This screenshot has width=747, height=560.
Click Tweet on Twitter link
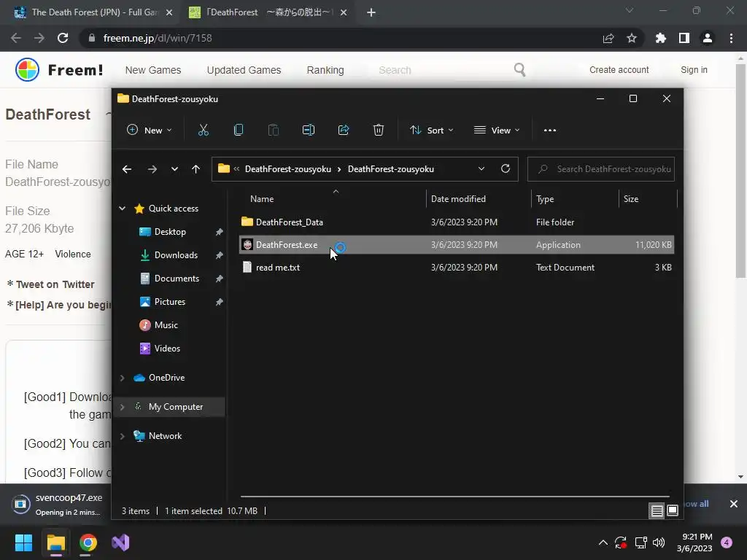(55, 284)
